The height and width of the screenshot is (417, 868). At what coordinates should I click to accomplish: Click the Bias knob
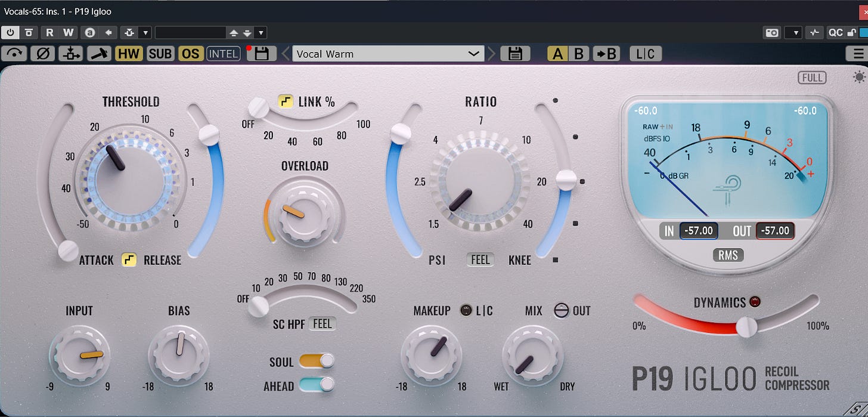pyautogui.click(x=179, y=354)
